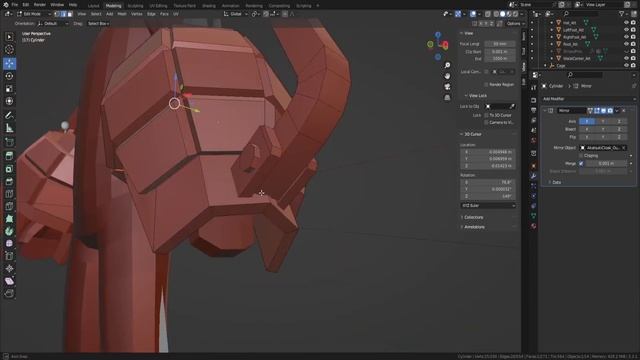Select the Poly Build tool
The image size is (640, 360).
pos(9,219)
